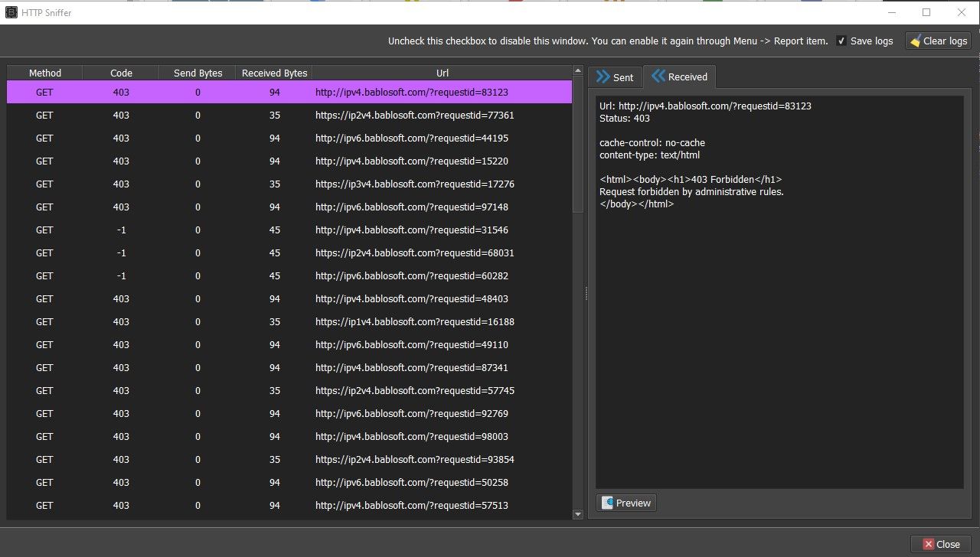Uncheck the Save logs checkbox
This screenshot has height=557, width=980.
click(841, 41)
